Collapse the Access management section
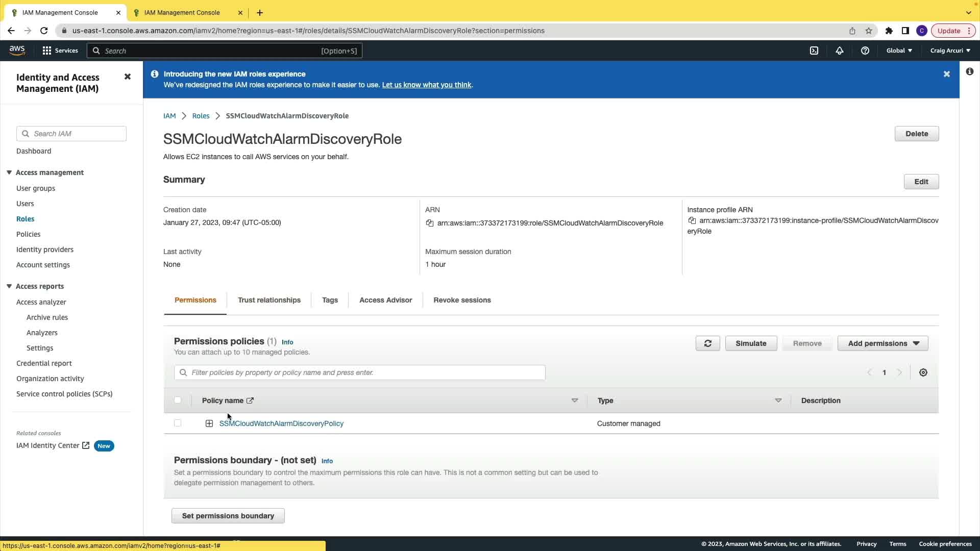Image resolution: width=980 pixels, height=551 pixels. (9, 172)
